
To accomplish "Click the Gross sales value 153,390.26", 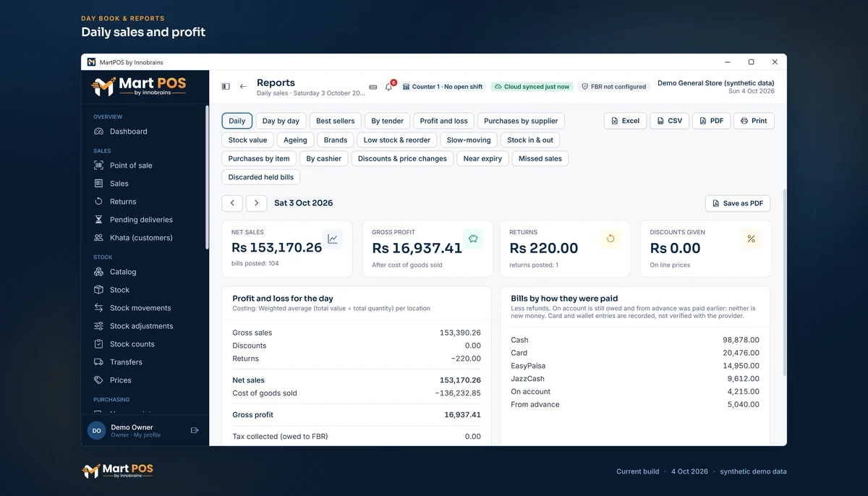I will pyautogui.click(x=460, y=333).
